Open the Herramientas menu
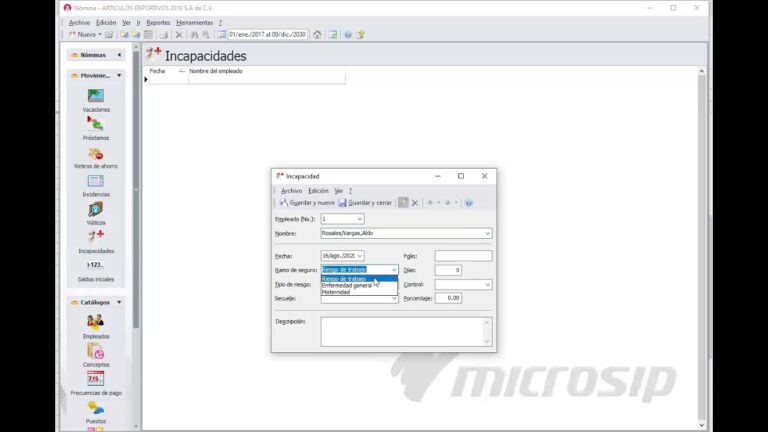 click(194, 23)
